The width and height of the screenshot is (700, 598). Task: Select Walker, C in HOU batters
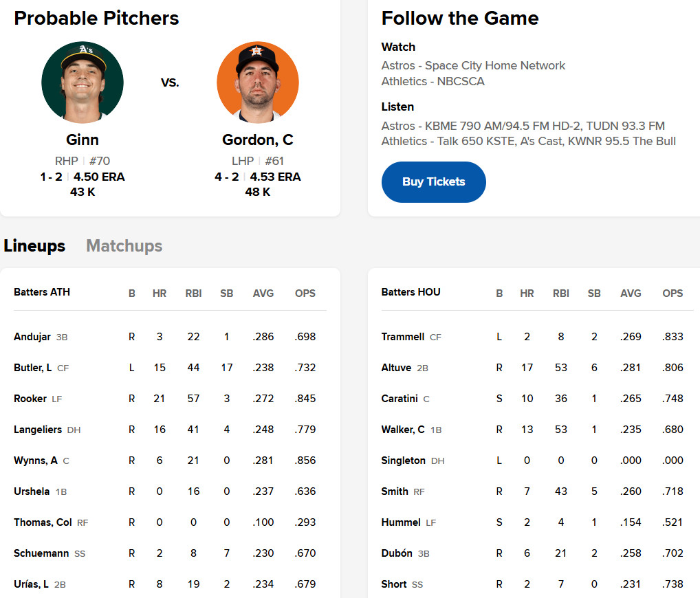(x=403, y=430)
